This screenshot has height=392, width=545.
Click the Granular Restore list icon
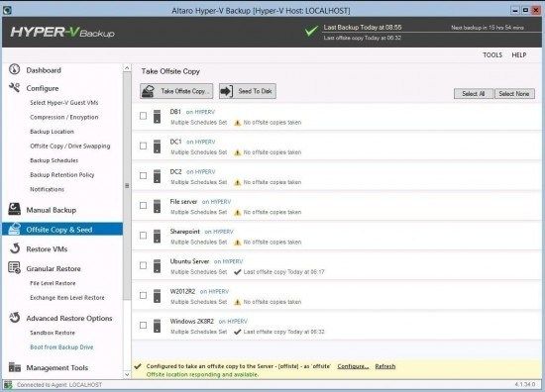[x=15, y=268]
